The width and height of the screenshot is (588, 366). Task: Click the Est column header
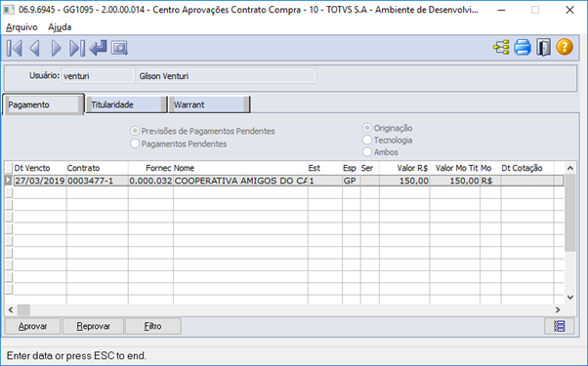(x=325, y=168)
